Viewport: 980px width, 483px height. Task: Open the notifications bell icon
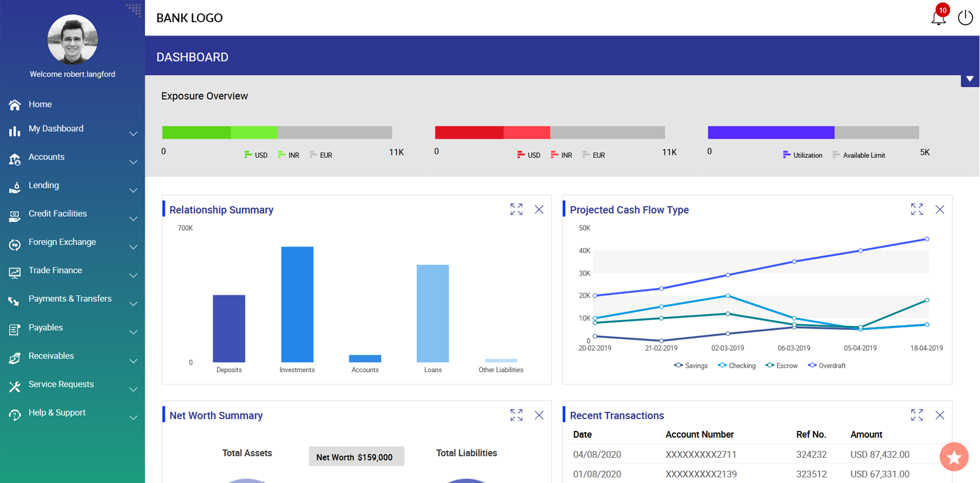938,18
